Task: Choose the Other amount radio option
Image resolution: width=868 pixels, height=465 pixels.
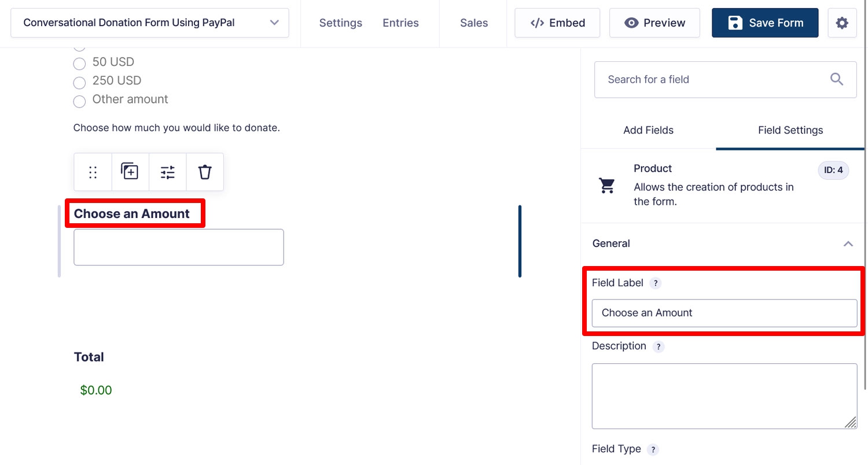Action: [x=79, y=101]
